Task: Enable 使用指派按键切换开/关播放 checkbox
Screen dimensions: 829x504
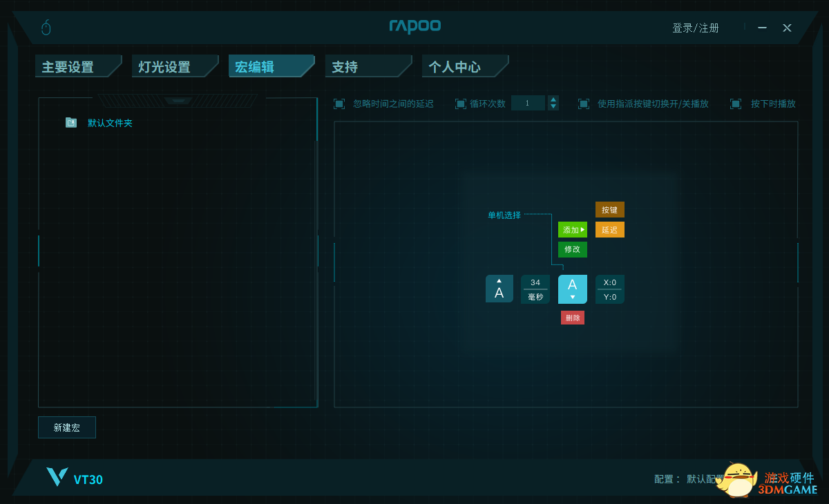Action: (x=584, y=104)
